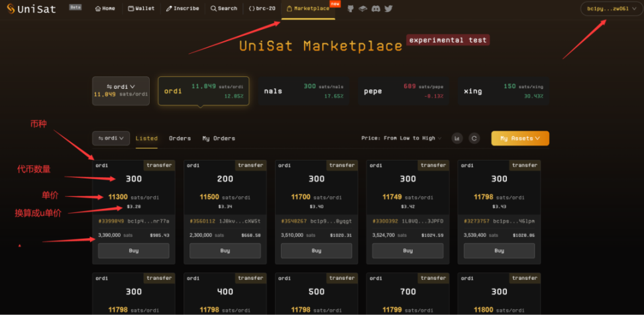Open the GitHub icon link
The height and width of the screenshot is (315, 644).
350,9
